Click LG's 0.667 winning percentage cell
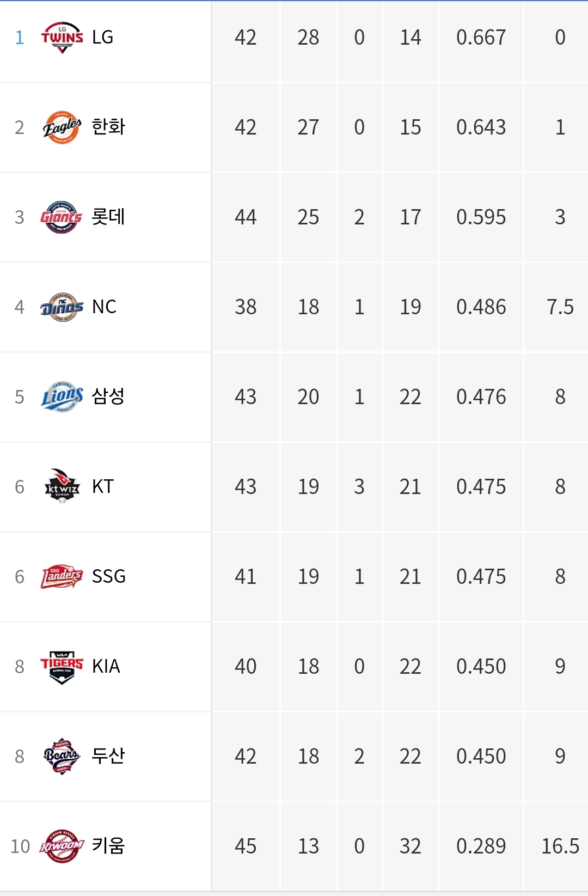Image resolution: width=588 pixels, height=896 pixels. pyautogui.click(x=481, y=38)
